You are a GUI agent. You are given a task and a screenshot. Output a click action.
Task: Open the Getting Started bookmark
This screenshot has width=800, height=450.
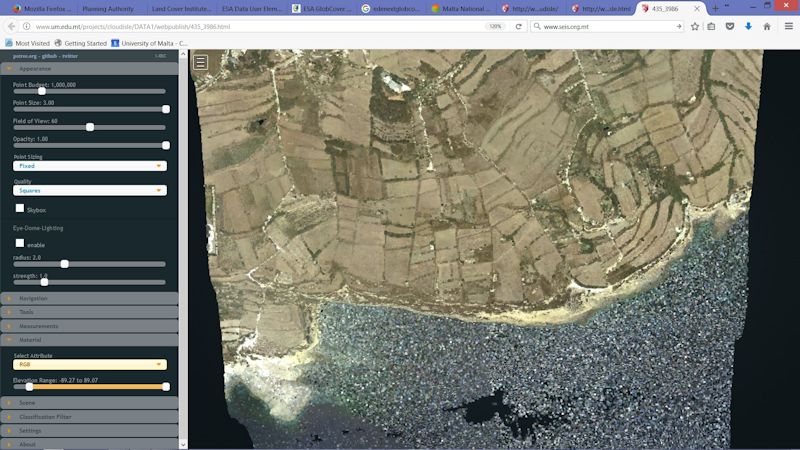click(81, 43)
